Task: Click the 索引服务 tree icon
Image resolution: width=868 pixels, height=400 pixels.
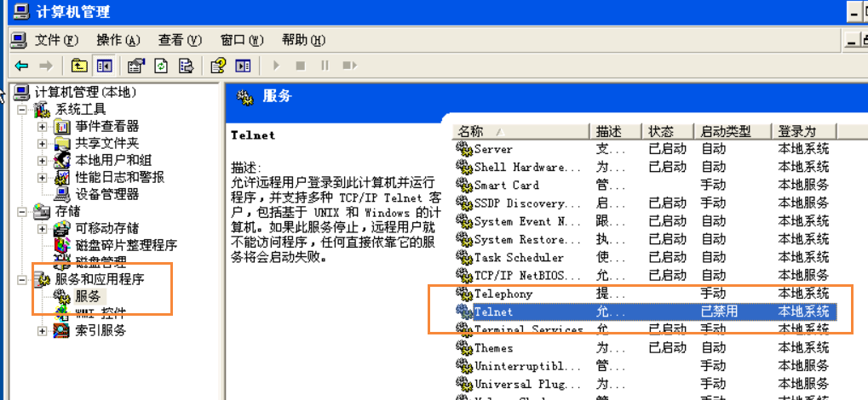Action: pos(62,330)
